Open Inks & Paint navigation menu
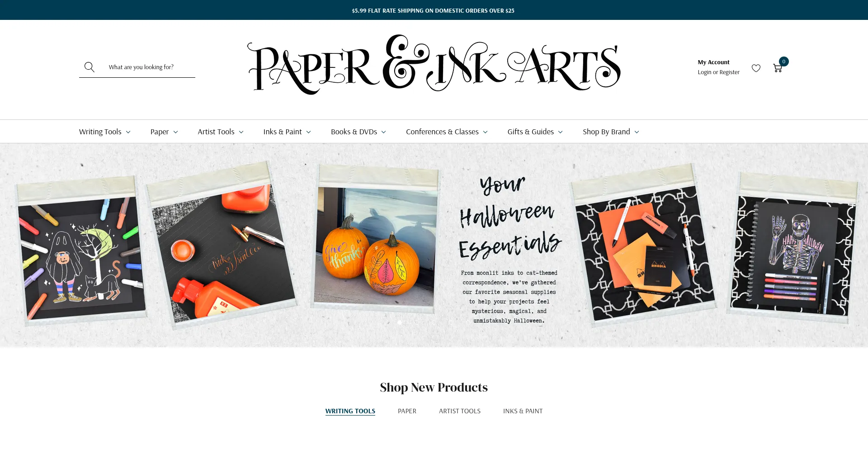This screenshot has height=449, width=868. [x=287, y=132]
